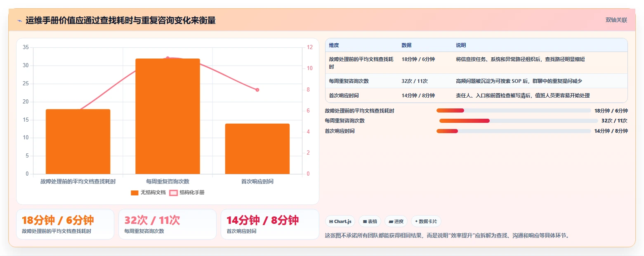The height and width of the screenshot is (256, 644).
Task: Click the 数据 column header
Action: 406,45
